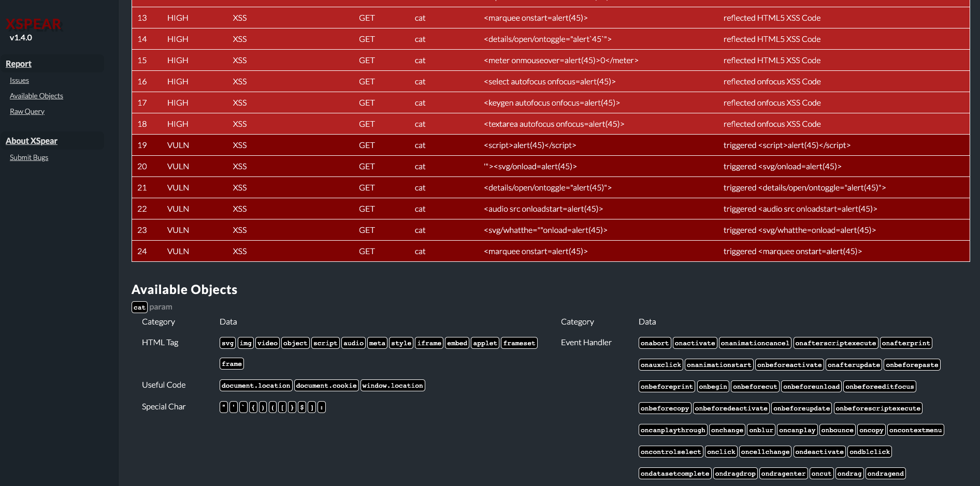Click the 'applet' tag badge

(485, 343)
